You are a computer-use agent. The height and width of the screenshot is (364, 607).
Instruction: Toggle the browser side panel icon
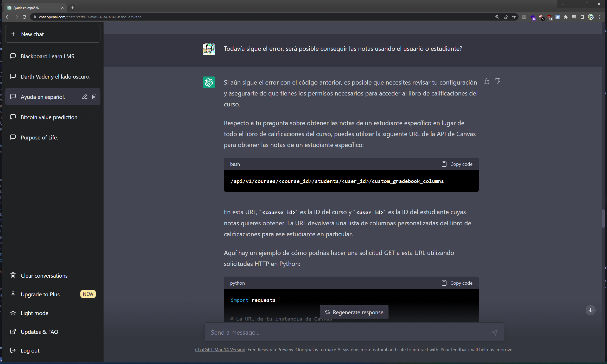pos(582,17)
